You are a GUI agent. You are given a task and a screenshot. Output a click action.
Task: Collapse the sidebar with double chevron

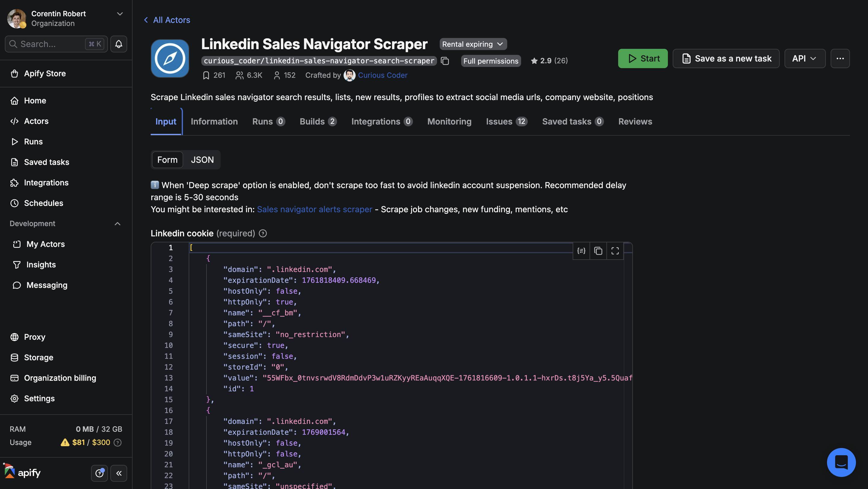(x=119, y=473)
